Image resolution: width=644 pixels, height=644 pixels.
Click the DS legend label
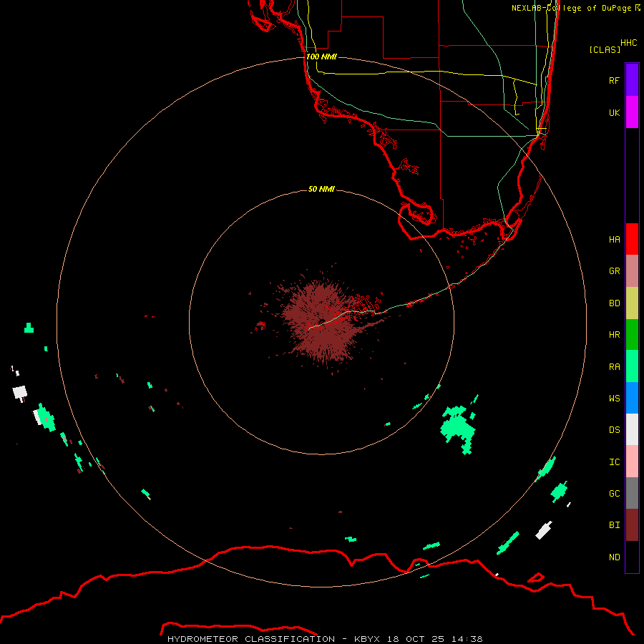click(614, 430)
